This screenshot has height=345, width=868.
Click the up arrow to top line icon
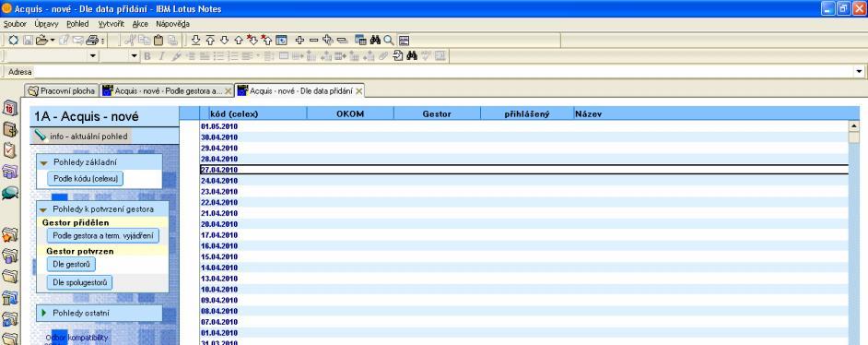tap(210, 41)
